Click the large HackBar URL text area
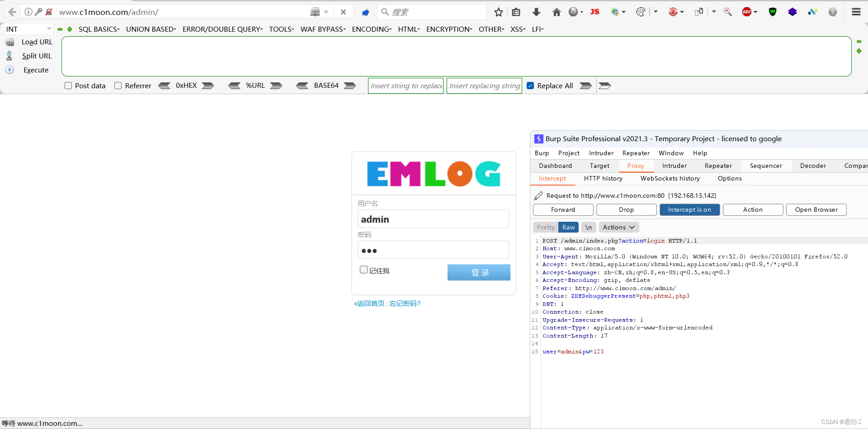This screenshot has width=868, height=429. pos(457,56)
